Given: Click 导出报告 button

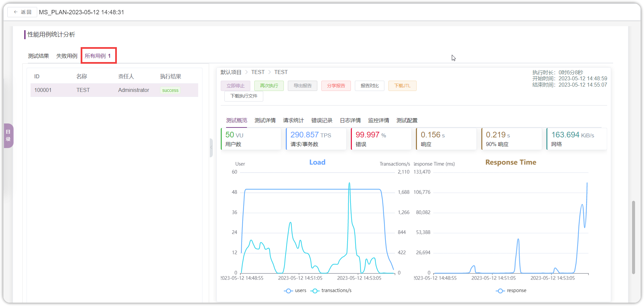Looking at the screenshot, I should (x=302, y=86).
